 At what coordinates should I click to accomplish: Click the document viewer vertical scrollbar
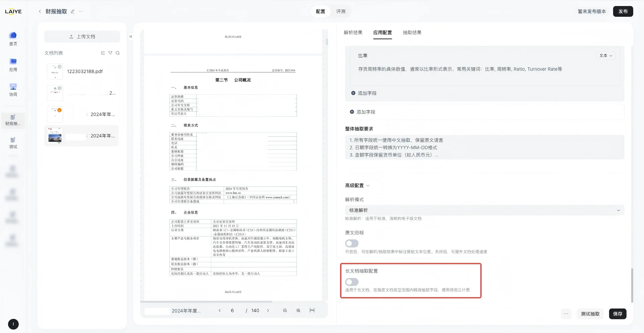327,42
